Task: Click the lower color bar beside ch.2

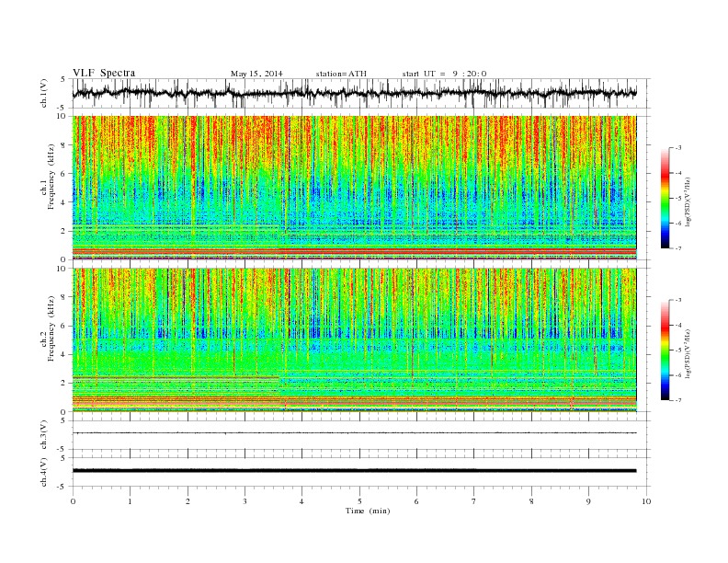Action: [x=665, y=350]
